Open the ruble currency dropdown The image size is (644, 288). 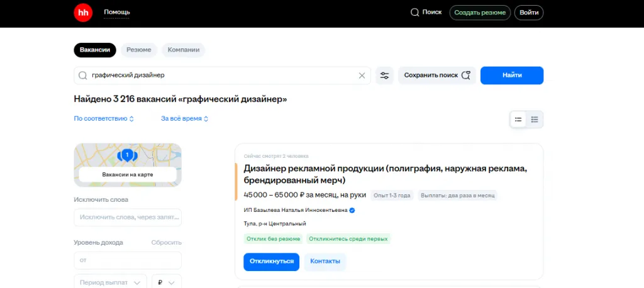(x=167, y=282)
